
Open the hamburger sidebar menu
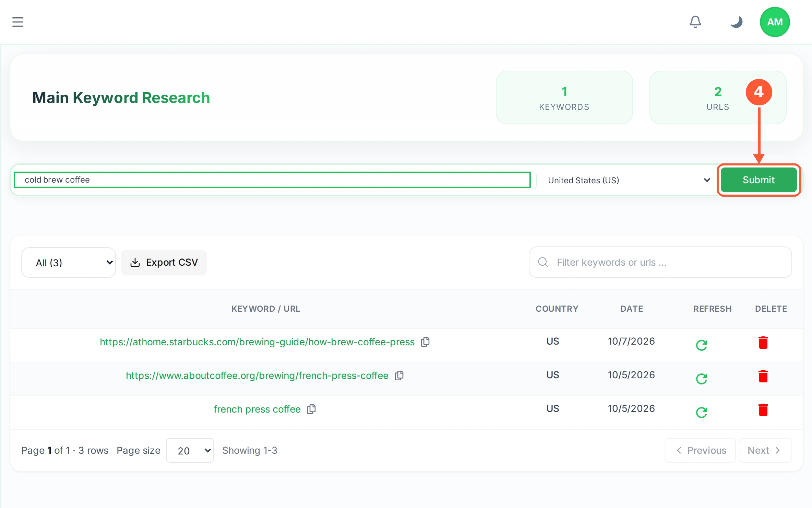18,22
